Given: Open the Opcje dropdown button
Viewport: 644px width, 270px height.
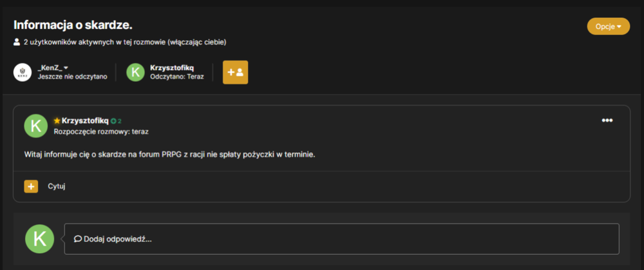Looking at the screenshot, I should [609, 26].
